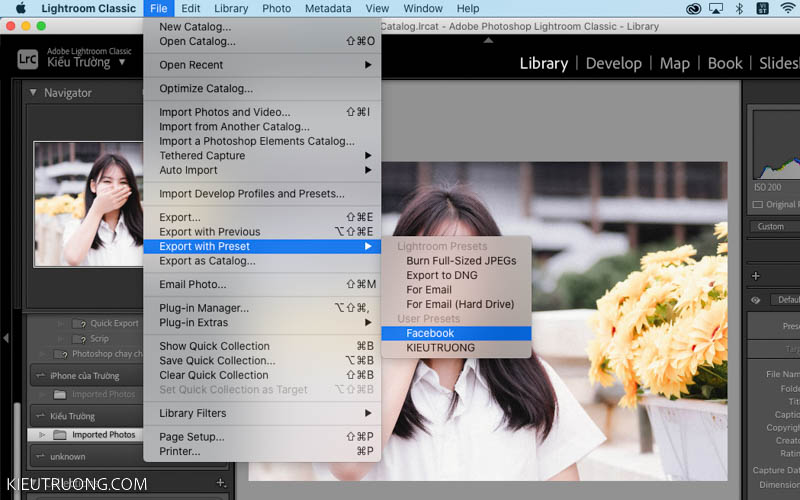The height and width of the screenshot is (500, 800).
Task: Choose Export with Previous
Action: 262,232
